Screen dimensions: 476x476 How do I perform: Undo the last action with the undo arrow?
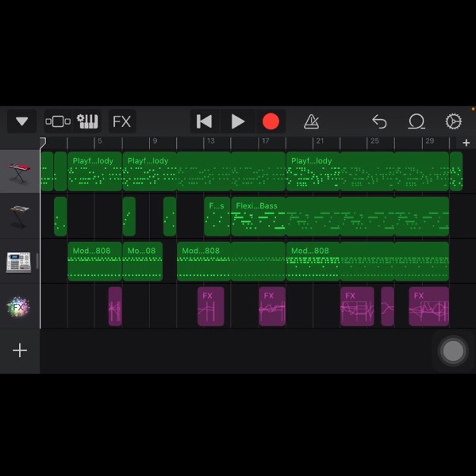click(379, 121)
